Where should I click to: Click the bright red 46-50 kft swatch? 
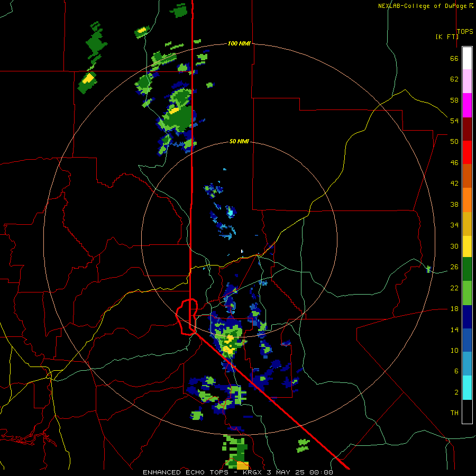point(467,152)
